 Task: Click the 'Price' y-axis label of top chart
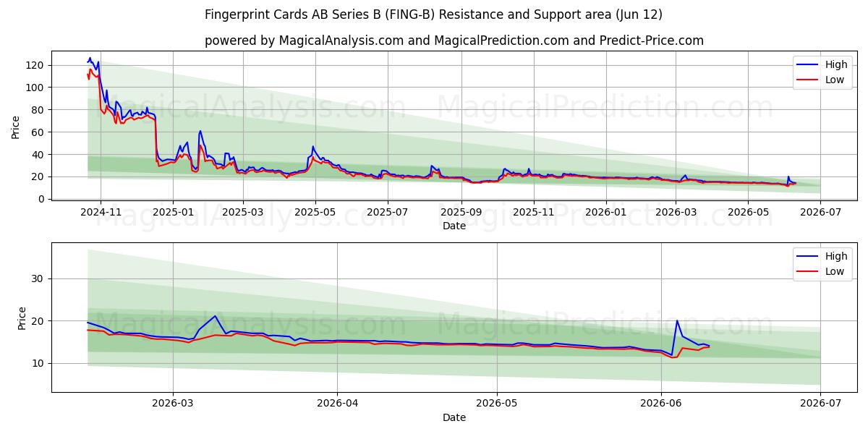tap(16, 127)
